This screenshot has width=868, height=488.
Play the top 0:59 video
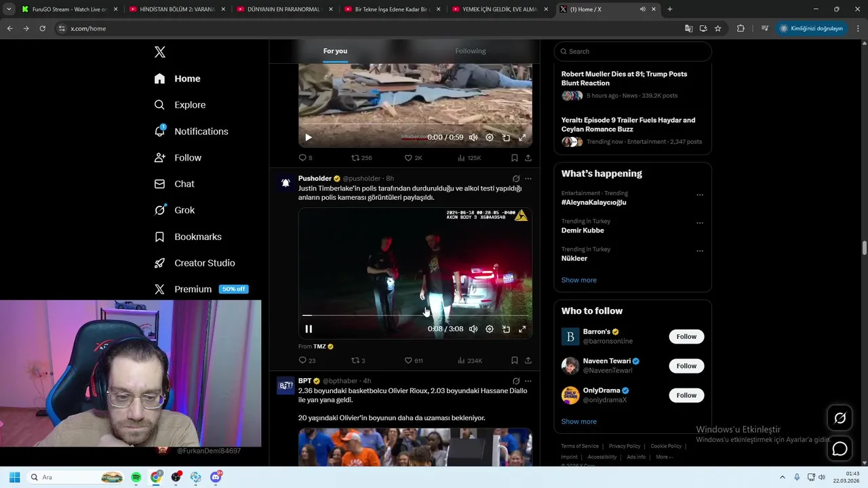309,137
